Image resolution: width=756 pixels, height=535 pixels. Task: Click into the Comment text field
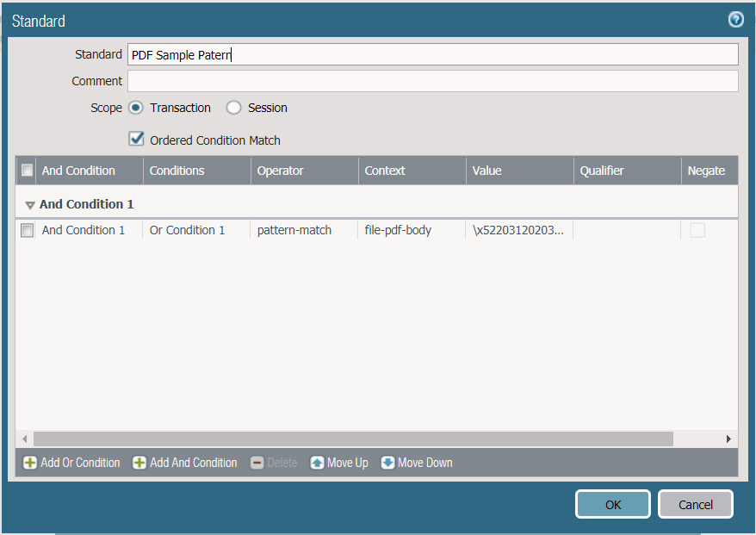pos(432,81)
